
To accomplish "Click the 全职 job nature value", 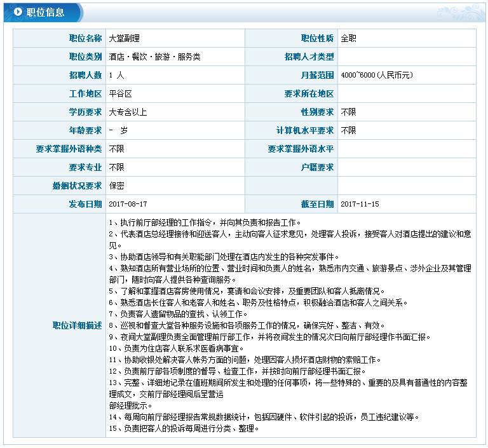I will click(348, 38).
